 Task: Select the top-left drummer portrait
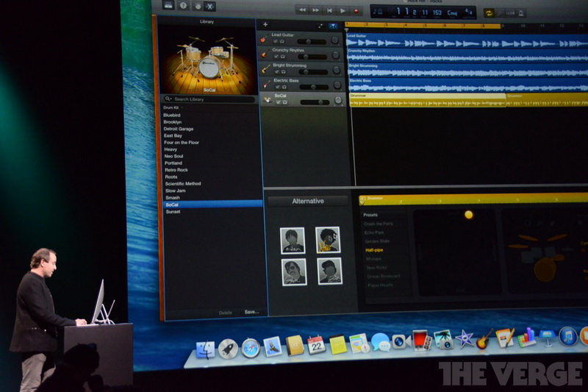(293, 240)
